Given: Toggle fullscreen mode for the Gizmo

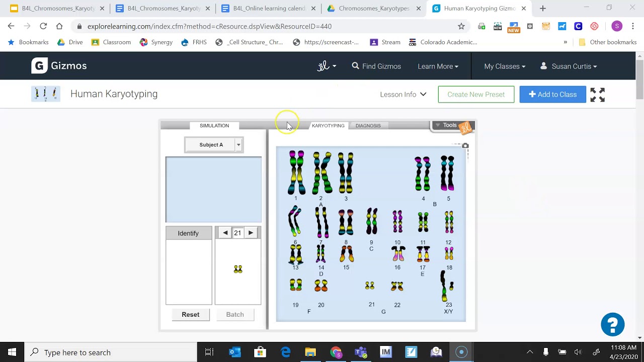Looking at the screenshot, I should point(597,95).
